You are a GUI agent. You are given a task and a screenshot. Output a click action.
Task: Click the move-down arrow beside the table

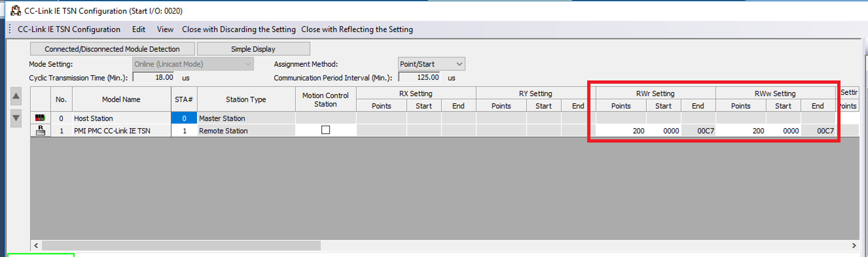coord(16,118)
